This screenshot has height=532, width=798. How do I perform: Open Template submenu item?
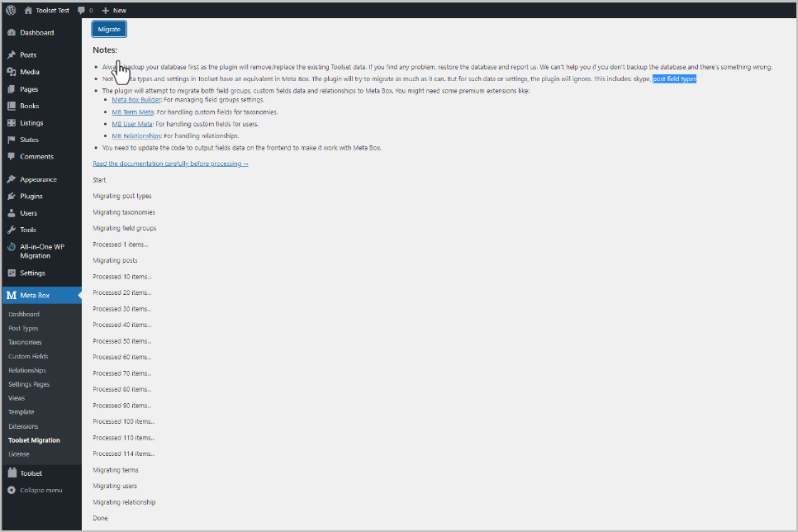click(x=21, y=412)
